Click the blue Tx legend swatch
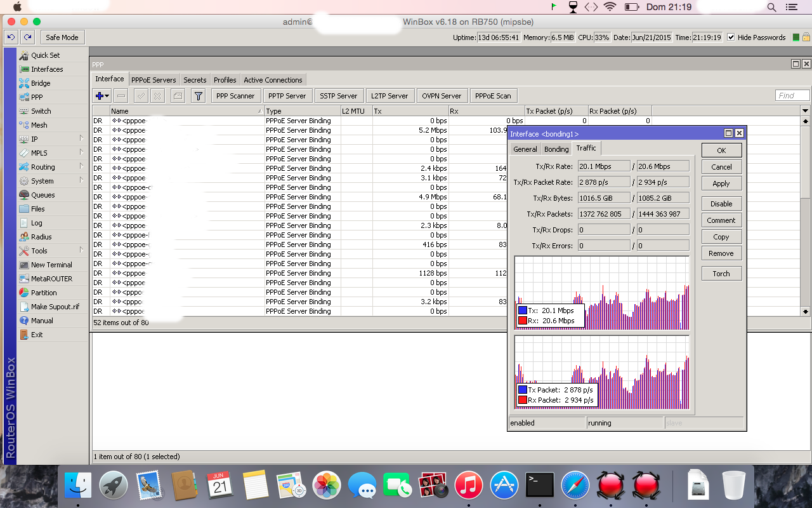Screen dimensions: 812x508 pyautogui.click(x=523, y=311)
